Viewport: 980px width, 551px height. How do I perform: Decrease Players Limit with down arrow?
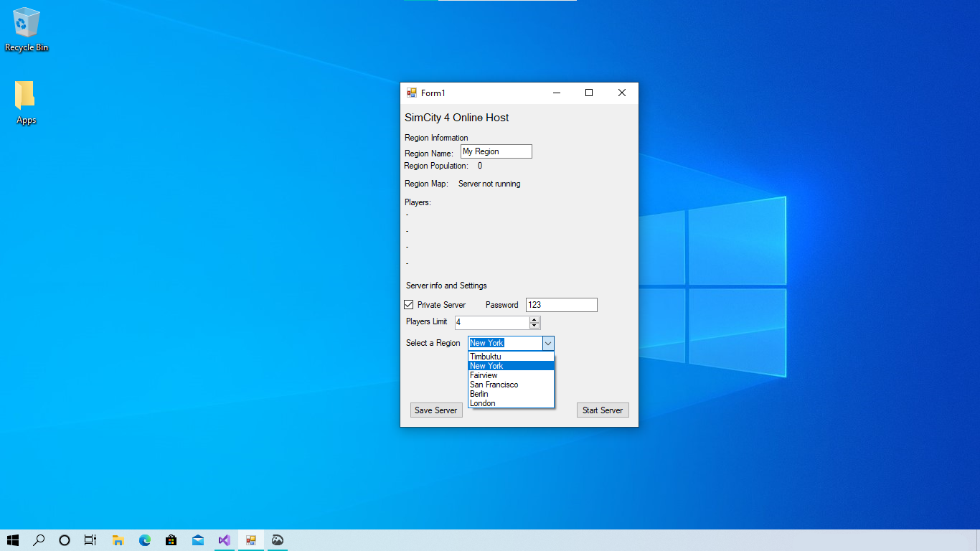(534, 326)
